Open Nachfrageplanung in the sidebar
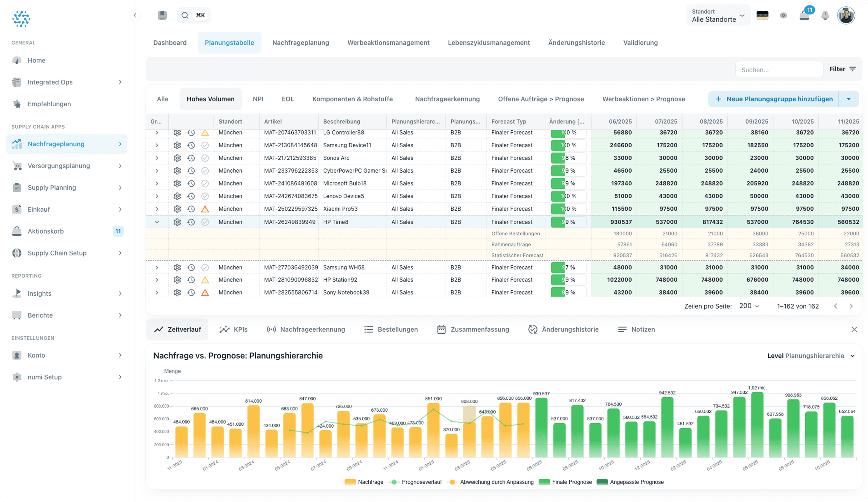This screenshot has height=502, width=868. [56, 144]
